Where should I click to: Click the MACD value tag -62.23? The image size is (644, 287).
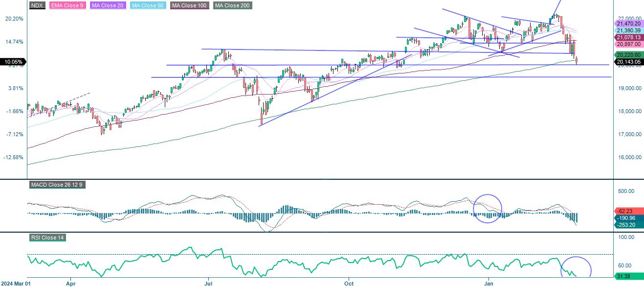[x=625, y=211]
